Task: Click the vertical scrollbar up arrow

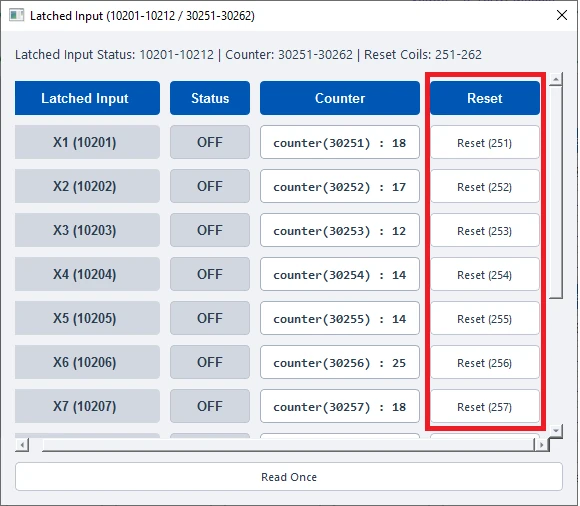Action: click(556, 79)
